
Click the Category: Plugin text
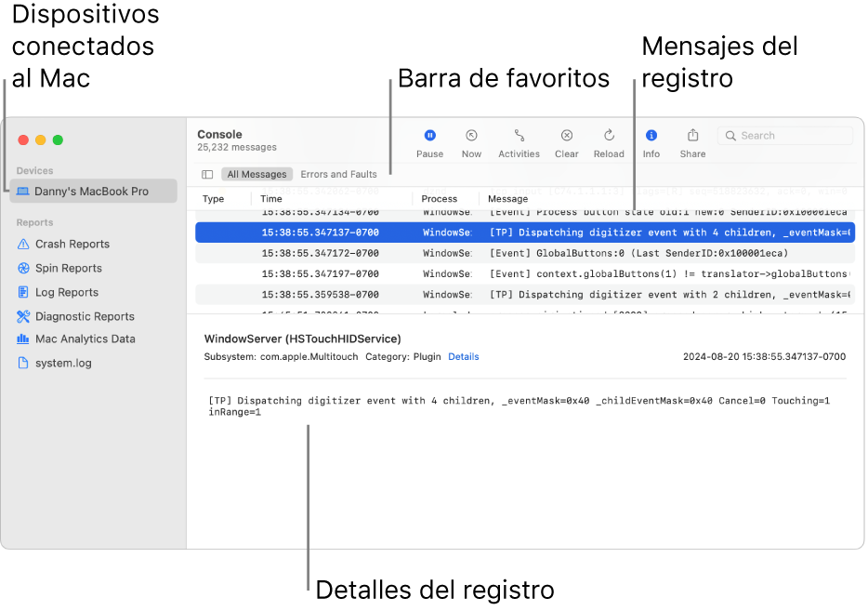tap(403, 357)
